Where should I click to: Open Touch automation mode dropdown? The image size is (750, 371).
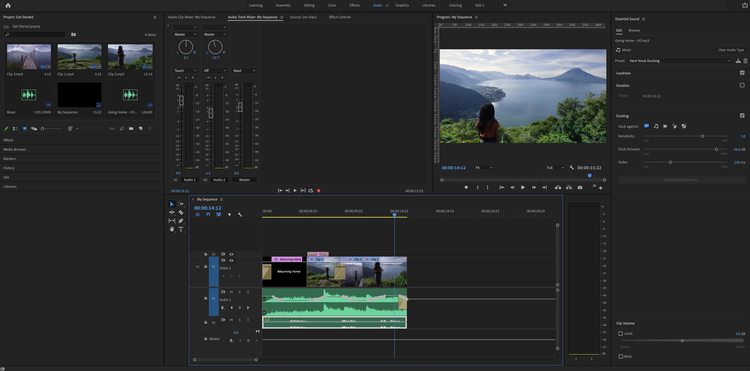click(185, 71)
